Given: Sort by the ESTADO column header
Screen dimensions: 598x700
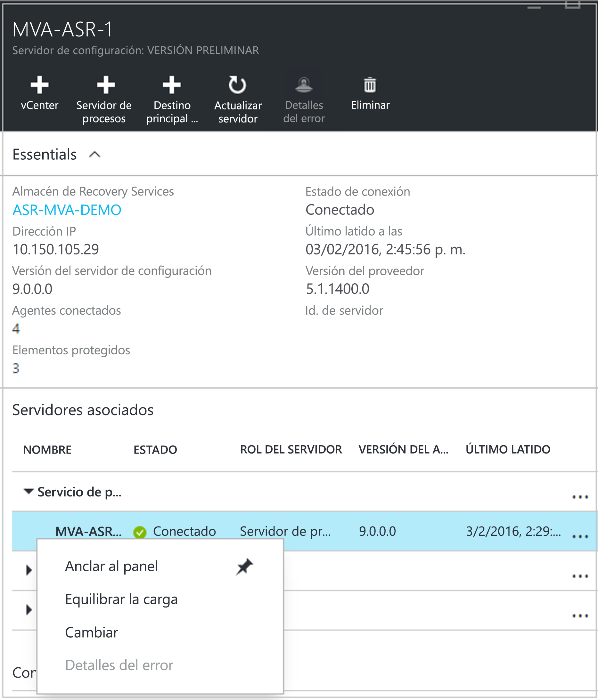Looking at the screenshot, I should [155, 450].
